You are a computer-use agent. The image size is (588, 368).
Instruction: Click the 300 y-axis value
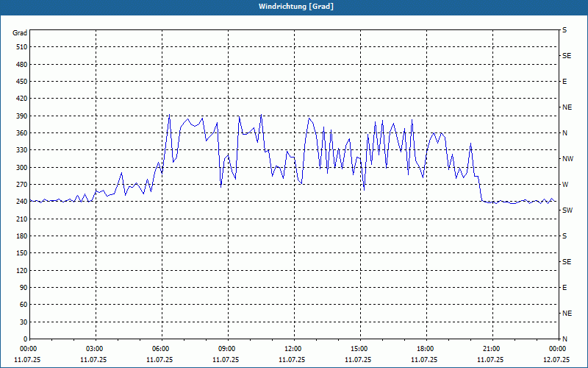click(22, 168)
